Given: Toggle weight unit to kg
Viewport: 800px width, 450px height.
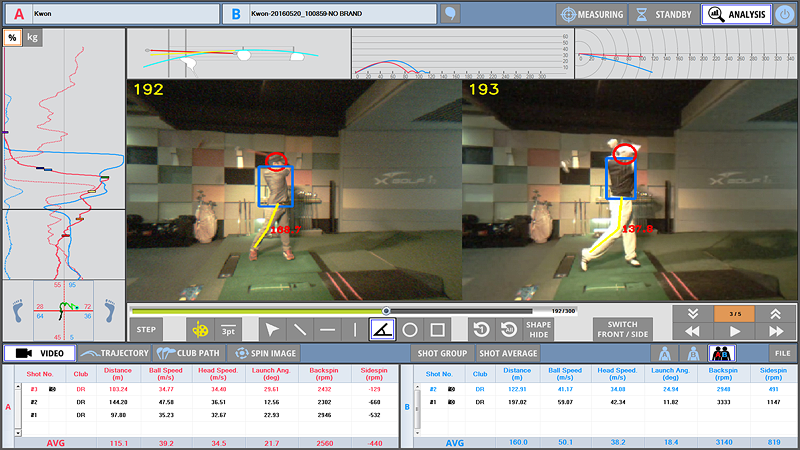Looking at the screenshot, I should [x=33, y=37].
